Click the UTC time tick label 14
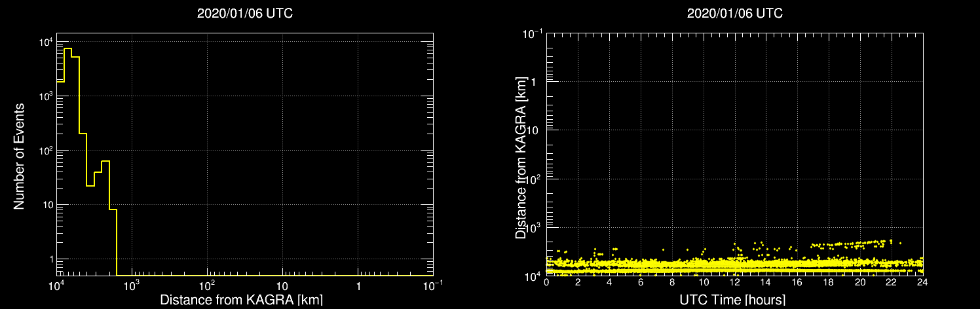The height and width of the screenshot is (309, 980). [x=766, y=282]
